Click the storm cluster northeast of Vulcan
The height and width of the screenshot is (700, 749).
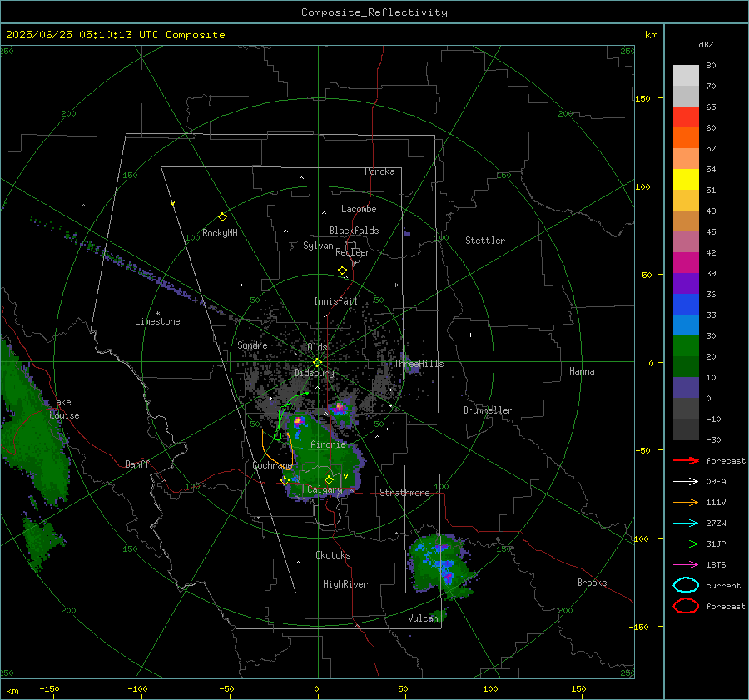pos(440,565)
